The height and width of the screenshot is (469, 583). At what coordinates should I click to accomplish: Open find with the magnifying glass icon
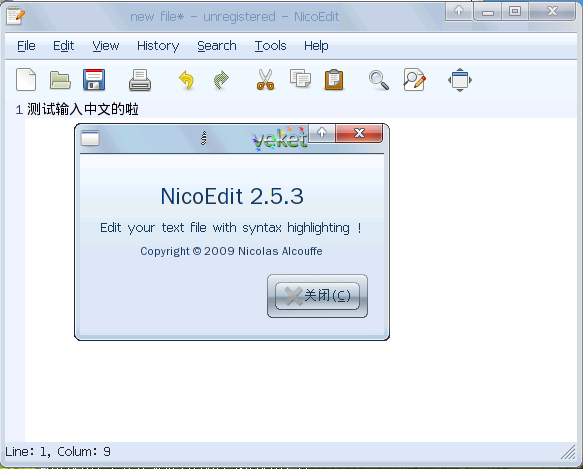pos(379,80)
